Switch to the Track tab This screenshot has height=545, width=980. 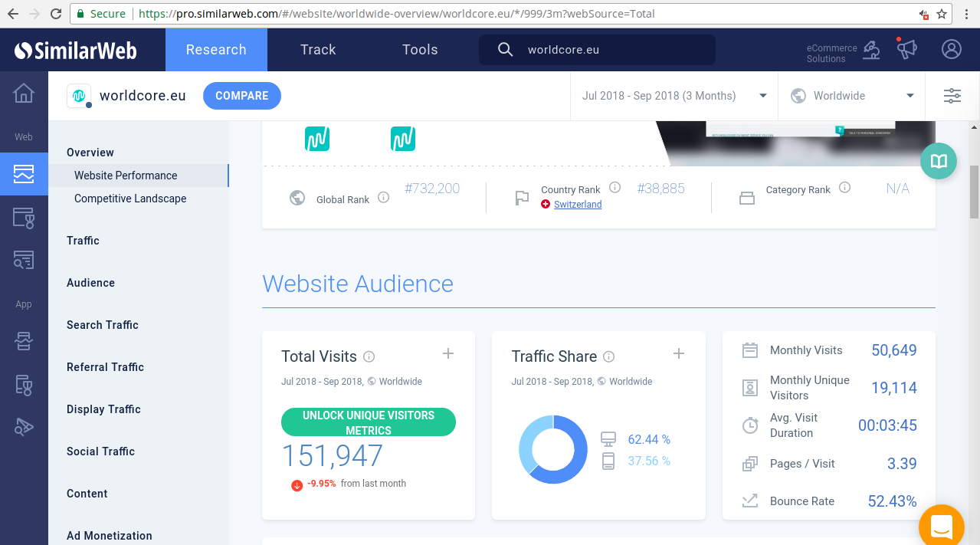pyautogui.click(x=318, y=50)
